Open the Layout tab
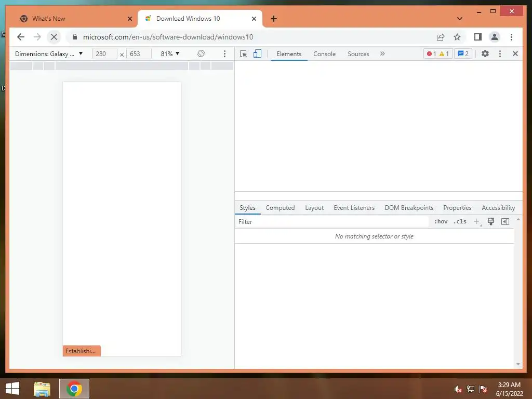532x399 pixels. (314, 208)
